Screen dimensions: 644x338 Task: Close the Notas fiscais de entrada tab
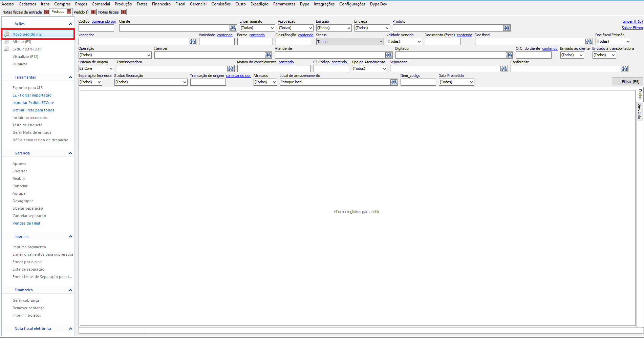click(47, 12)
